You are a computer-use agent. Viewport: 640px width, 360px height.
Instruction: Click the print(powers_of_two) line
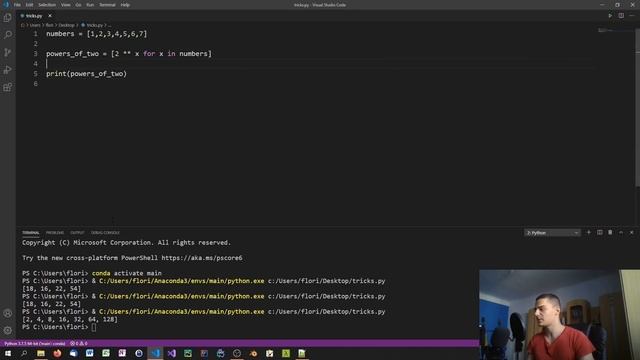point(87,74)
